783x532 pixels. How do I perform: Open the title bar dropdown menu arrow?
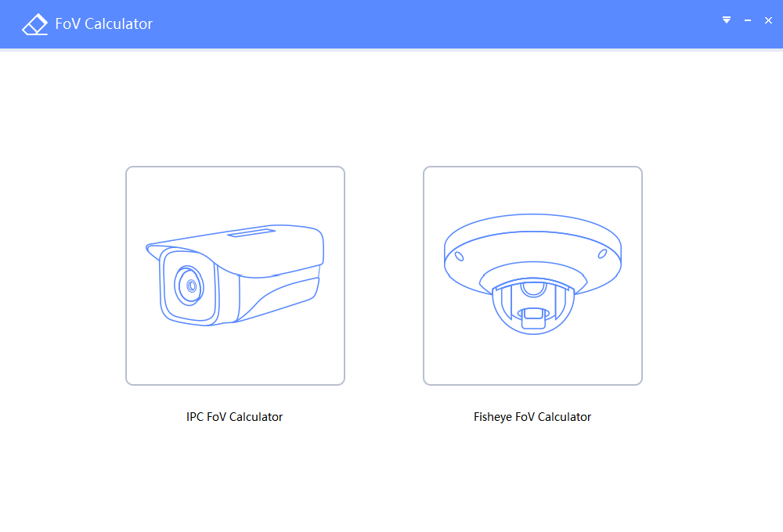pyautogui.click(x=727, y=20)
